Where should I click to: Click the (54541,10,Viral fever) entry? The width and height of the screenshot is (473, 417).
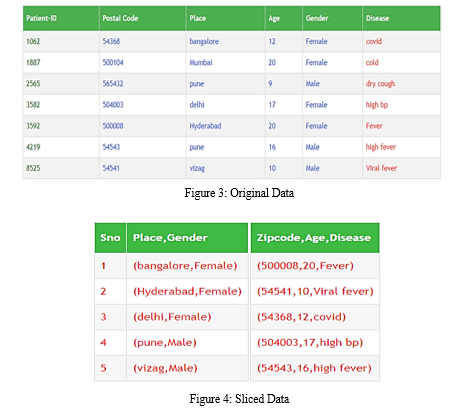pos(315,291)
